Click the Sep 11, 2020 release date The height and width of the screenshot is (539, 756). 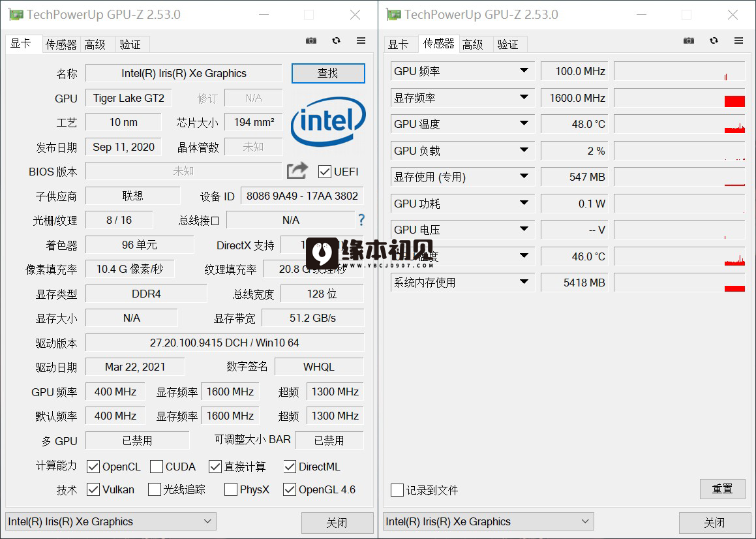(x=123, y=147)
